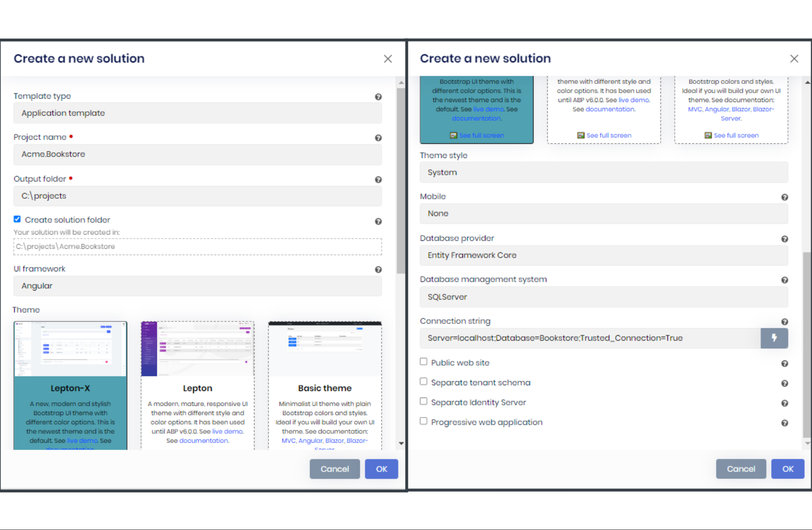Click help icon for Separate tenant schema
Image resolution: width=812 pixels, height=530 pixels.
(x=785, y=383)
